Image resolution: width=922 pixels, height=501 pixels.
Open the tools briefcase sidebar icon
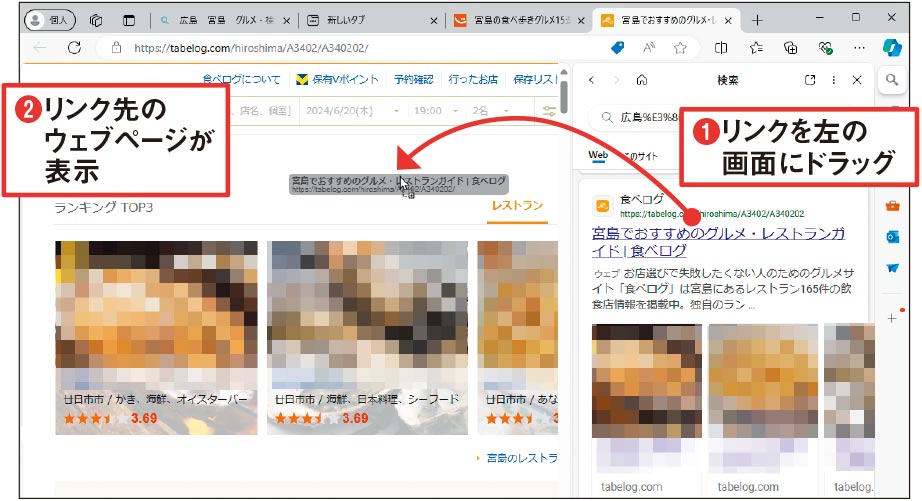[893, 206]
